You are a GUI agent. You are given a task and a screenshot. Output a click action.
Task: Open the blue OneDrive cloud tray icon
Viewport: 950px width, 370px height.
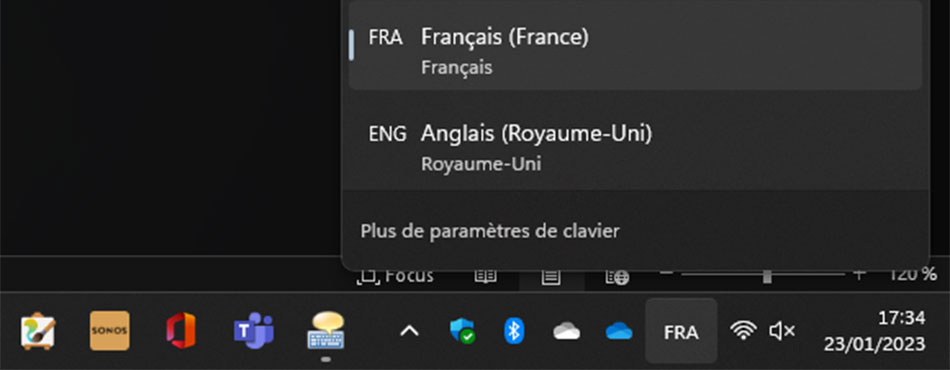[619, 331]
